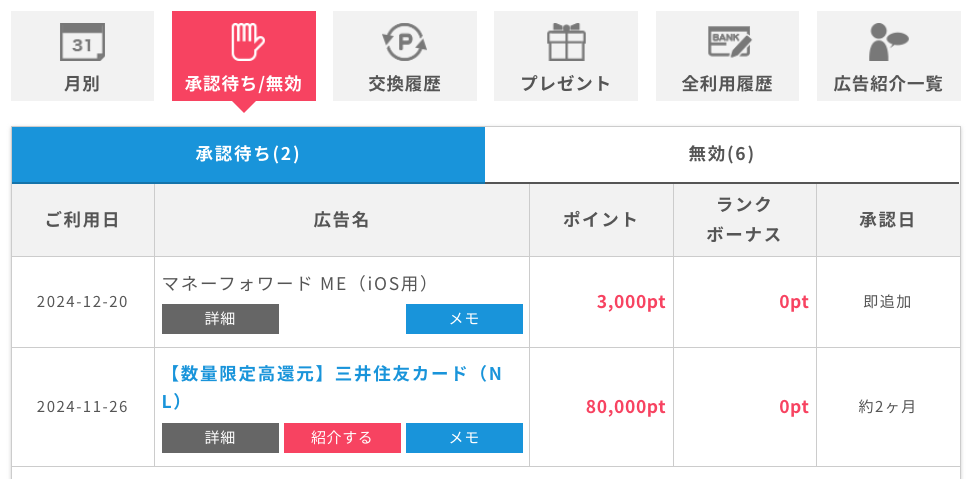Open the プレゼント gift box icon
The image size is (971, 479).
point(566,41)
